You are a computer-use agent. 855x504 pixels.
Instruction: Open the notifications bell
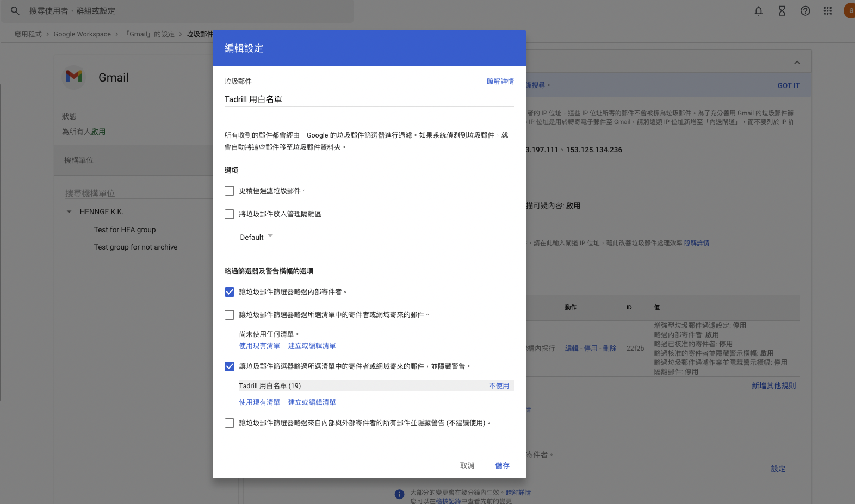(x=758, y=11)
